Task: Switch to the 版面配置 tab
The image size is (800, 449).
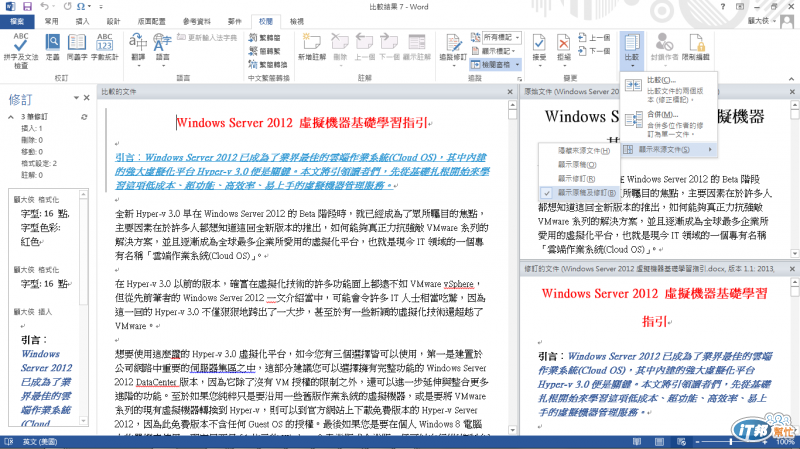Action: pos(152,21)
